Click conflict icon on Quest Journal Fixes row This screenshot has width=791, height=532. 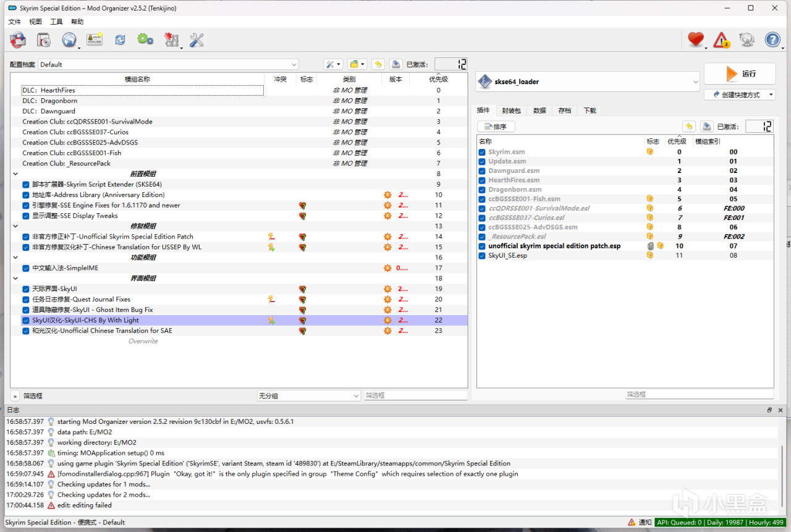click(x=271, y=299)
